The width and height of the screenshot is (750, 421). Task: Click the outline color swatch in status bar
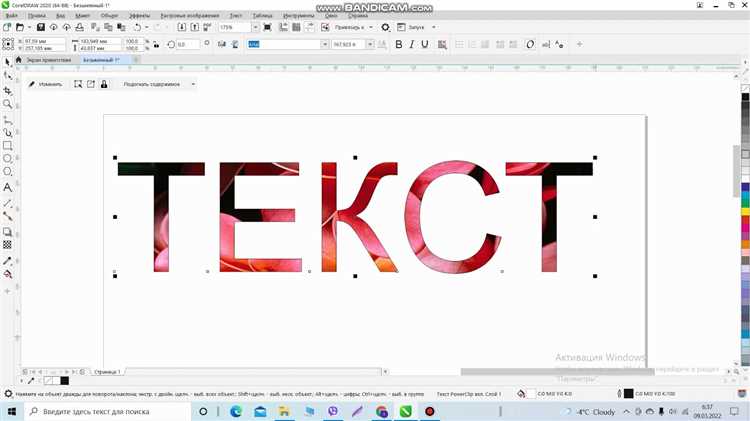point(629,394)
